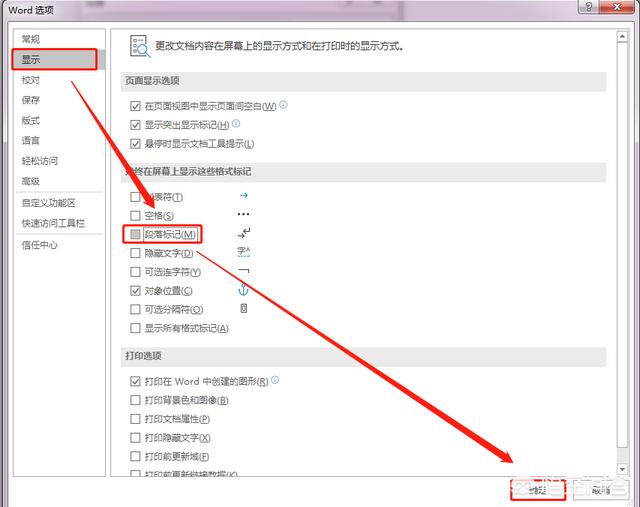Screen dimensions: 640x507
Task: Enable the 空格(S) checkbox
Action: tap(135, 215)
